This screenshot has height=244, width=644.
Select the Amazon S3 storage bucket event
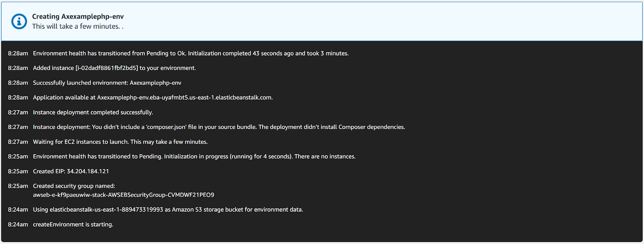168,209
